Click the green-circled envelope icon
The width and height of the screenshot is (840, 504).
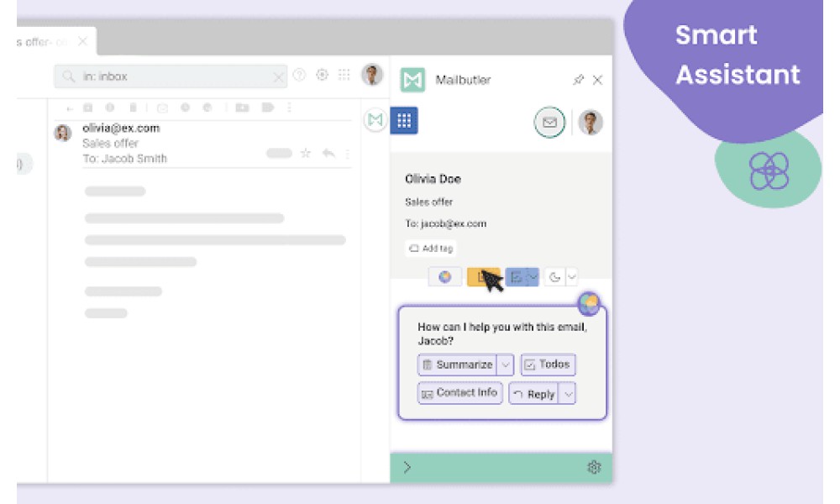click(549, 122)
